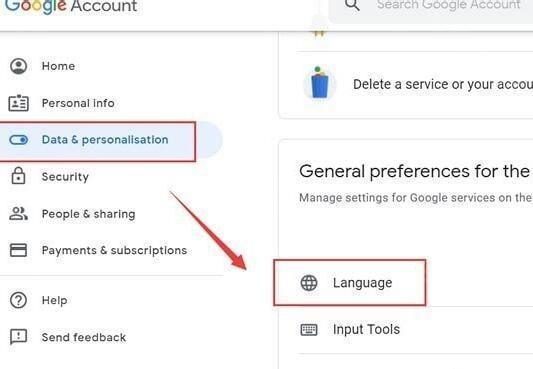Click the Language globe icon
The image size is (533, 369).
(x=309, y=283)
